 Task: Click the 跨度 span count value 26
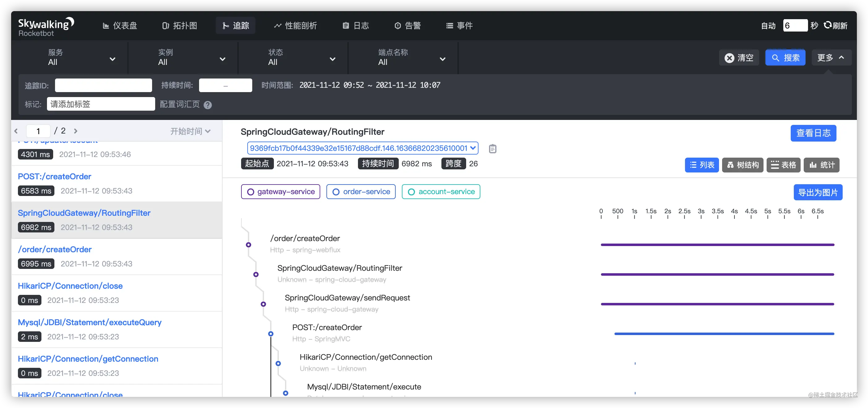pos(473,164)
